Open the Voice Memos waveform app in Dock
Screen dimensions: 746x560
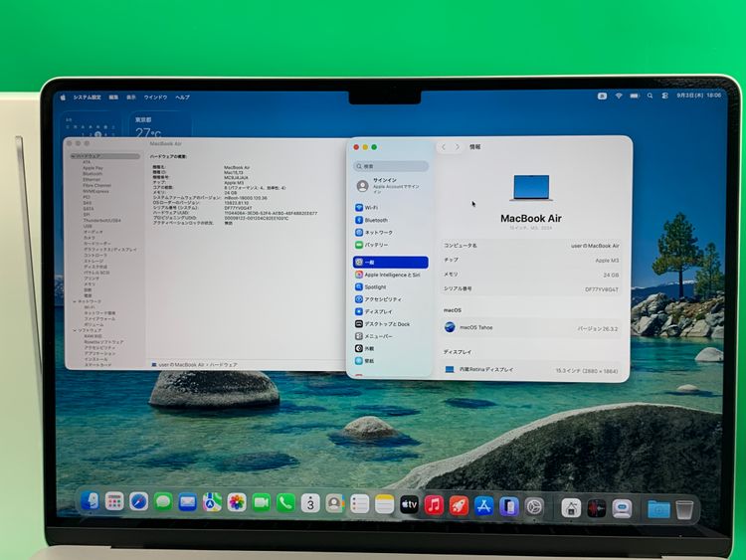(596, 508)
